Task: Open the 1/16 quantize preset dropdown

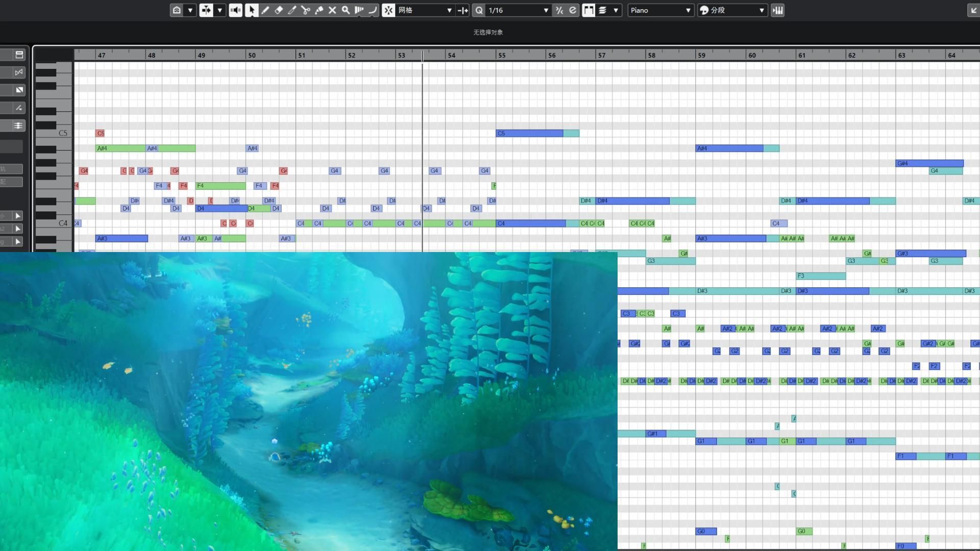Action: point(519,10)
